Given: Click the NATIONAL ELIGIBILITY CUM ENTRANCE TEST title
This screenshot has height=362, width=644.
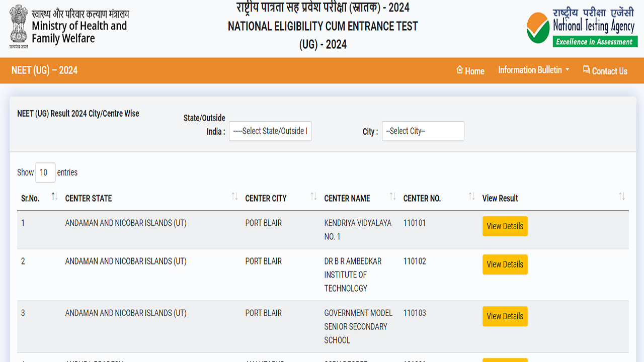Looking at the screenshot, I should [x=323, y=26].
